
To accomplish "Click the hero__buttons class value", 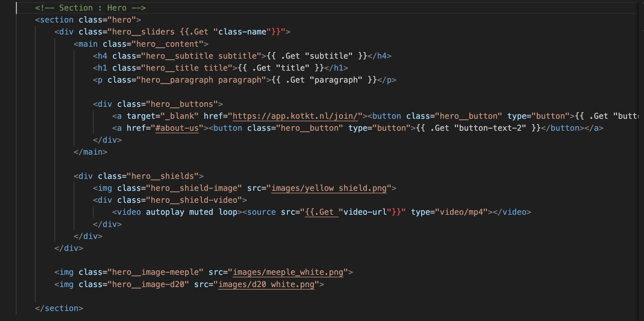I will [182, 104].
